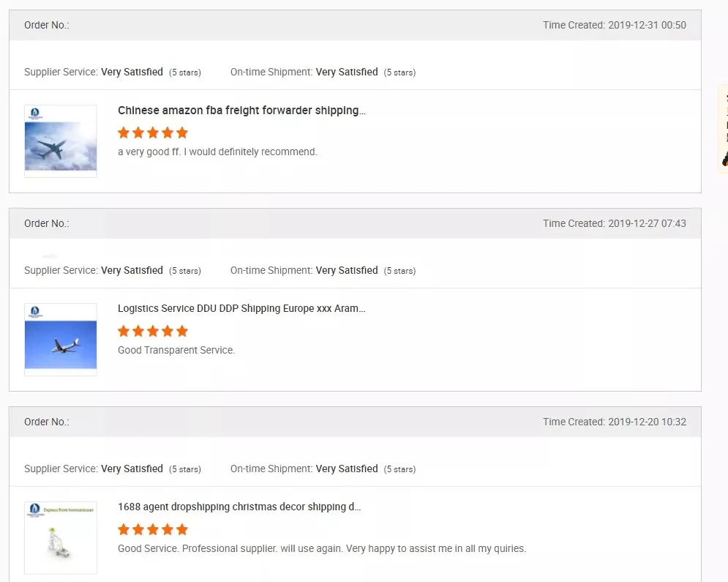Click the 'Time Created: 2019-12-31 00:50' timestamp
The width and height of the screenshot is (728, 582).
pyautogui.click(x=614, y=25)
